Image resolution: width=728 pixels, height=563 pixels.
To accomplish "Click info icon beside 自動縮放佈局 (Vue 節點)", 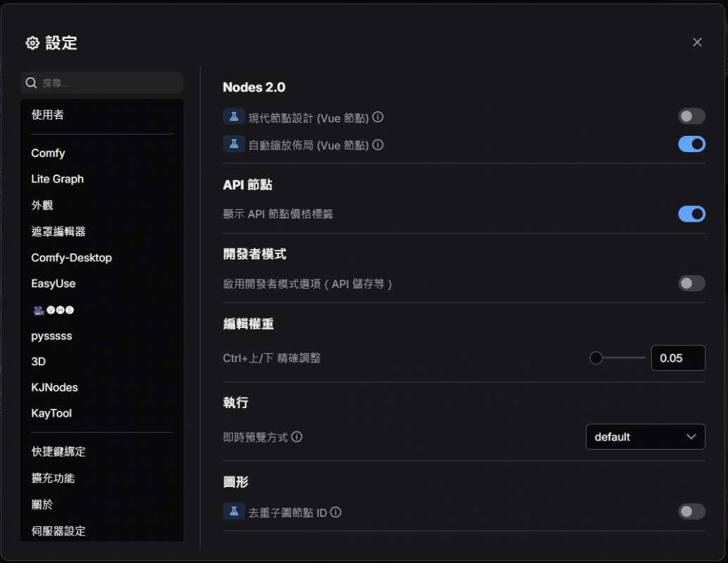I will (x=378, y=145).
